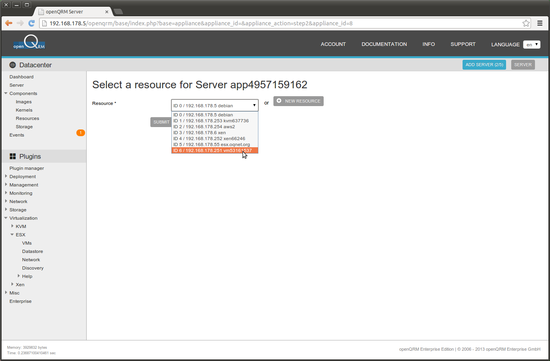Viewport: 550px width, 361px height.
Task: Open the INFO menu
Action: point(428,44)
